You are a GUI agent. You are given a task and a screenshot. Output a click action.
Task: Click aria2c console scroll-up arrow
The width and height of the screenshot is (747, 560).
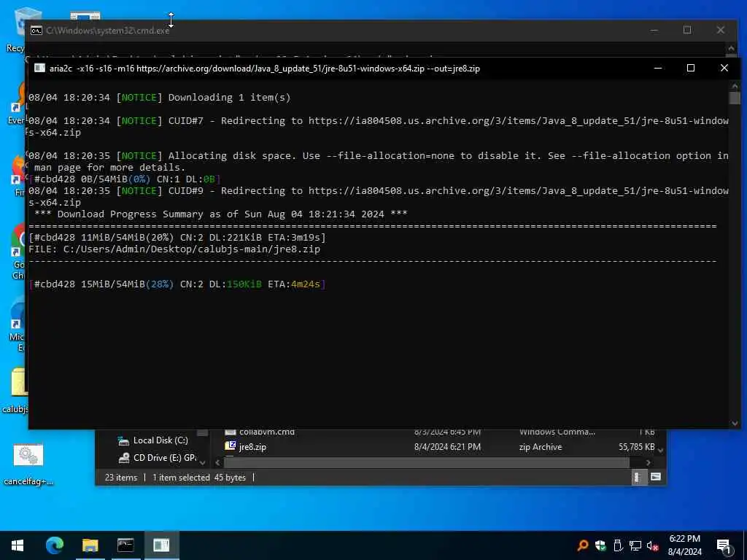click(x=734, y=86)
